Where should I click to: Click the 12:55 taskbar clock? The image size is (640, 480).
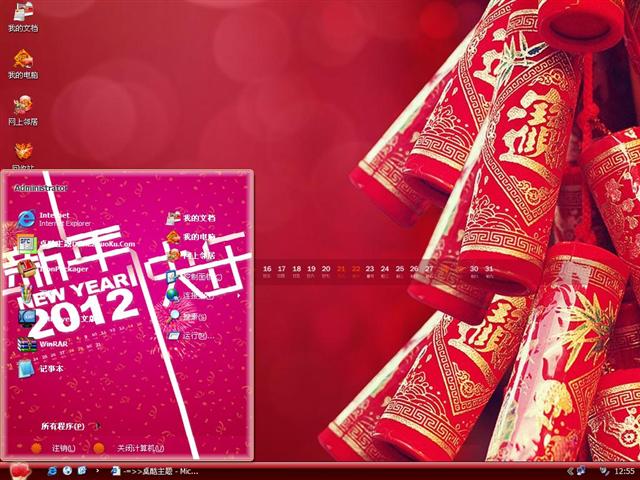(624, 471)
